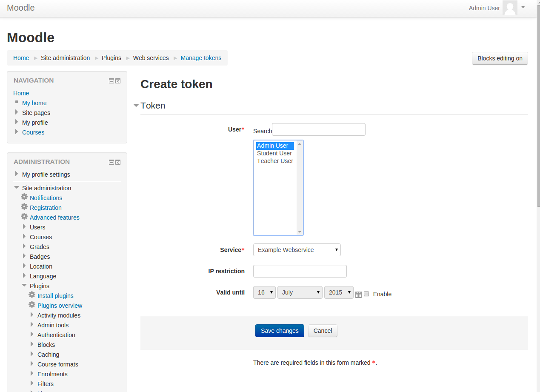Click the Notifications gear icon
The height and width of the screenshot is (392, 540).
tap(24, 197)
